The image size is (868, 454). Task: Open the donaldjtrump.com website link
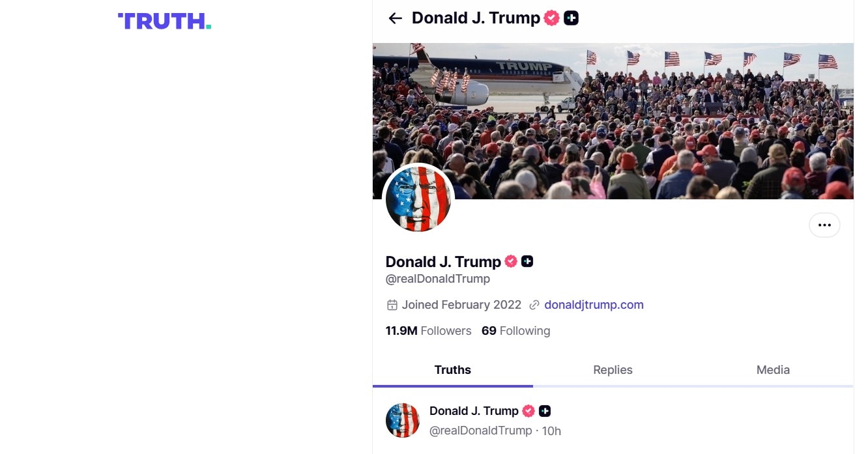[x=594, y=304]
